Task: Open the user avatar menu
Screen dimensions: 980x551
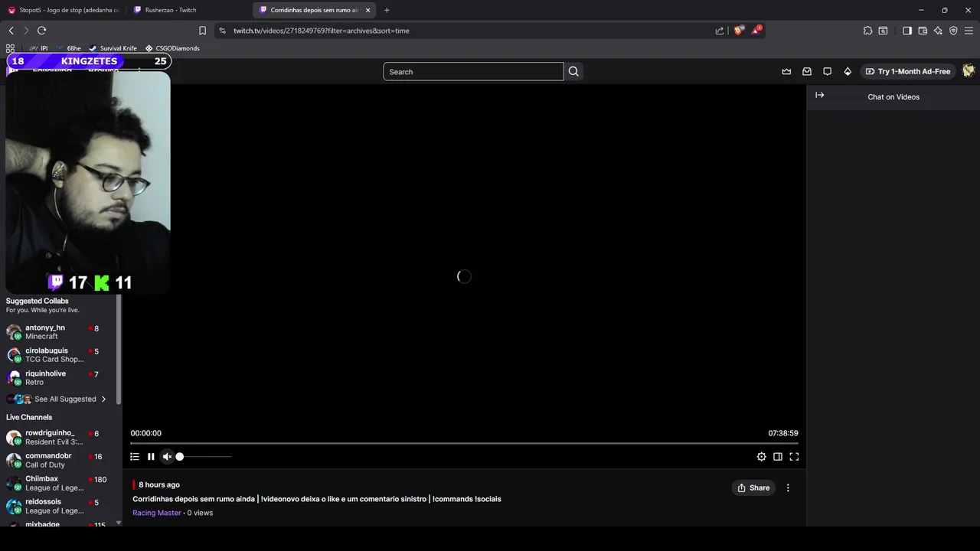Action: 969,70
